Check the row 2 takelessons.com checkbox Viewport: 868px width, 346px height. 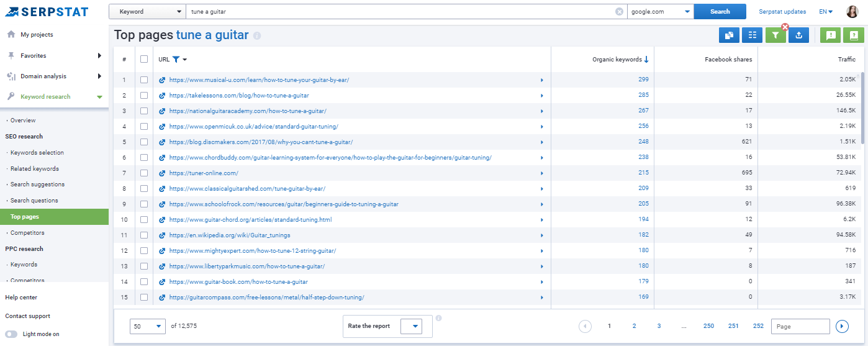(144, 96)
